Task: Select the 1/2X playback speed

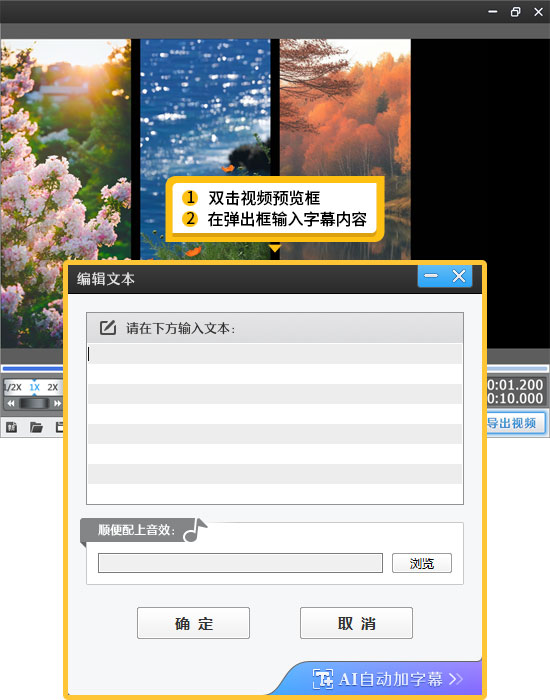Action: 13,387
